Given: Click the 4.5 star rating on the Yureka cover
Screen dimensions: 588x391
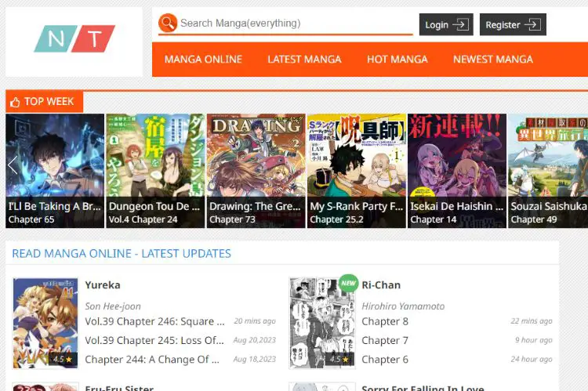Looking at the screenshot, I should (62, 359).
